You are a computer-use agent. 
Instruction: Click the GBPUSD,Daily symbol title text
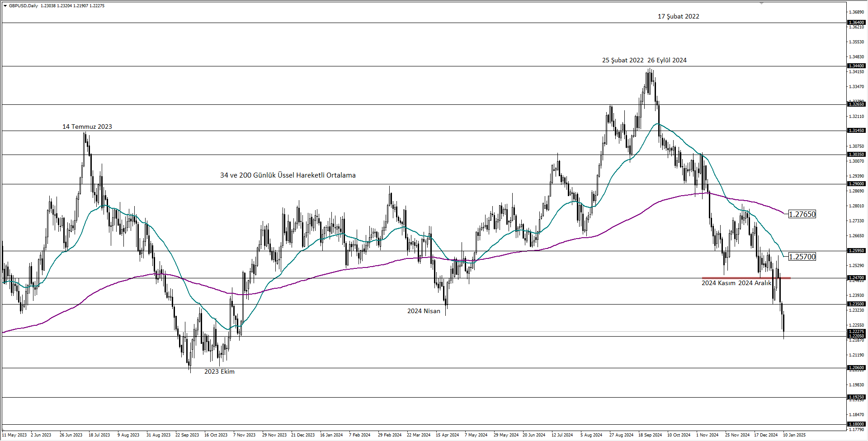(24, 6)
